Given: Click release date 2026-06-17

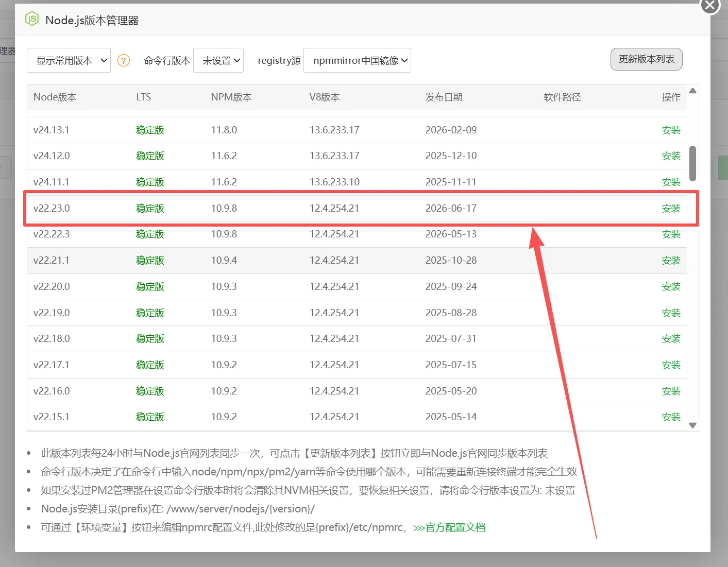Looking at the screenshot, I should (x=451, y=209).
